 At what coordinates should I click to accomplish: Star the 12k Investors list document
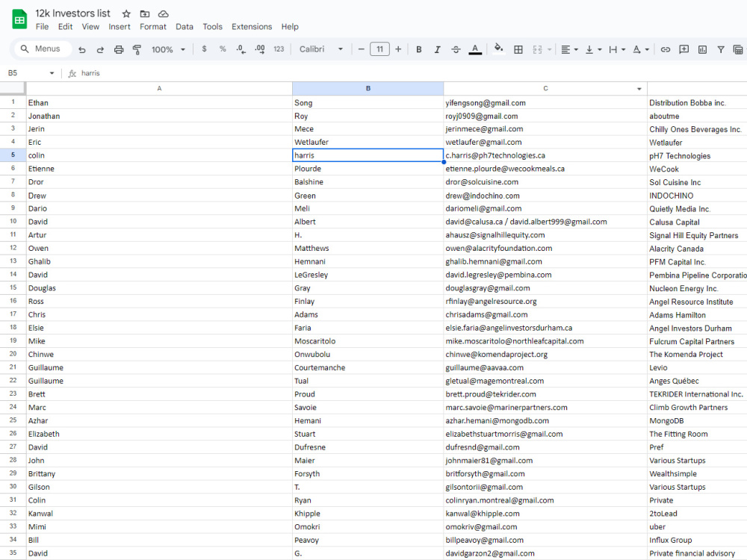pos(126,13)
